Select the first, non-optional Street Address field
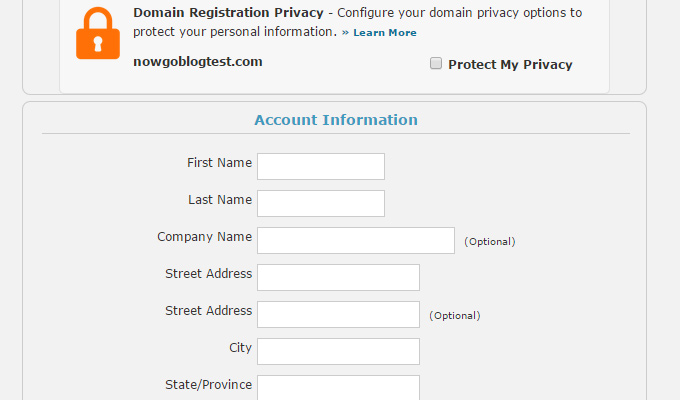 (338, 277)
